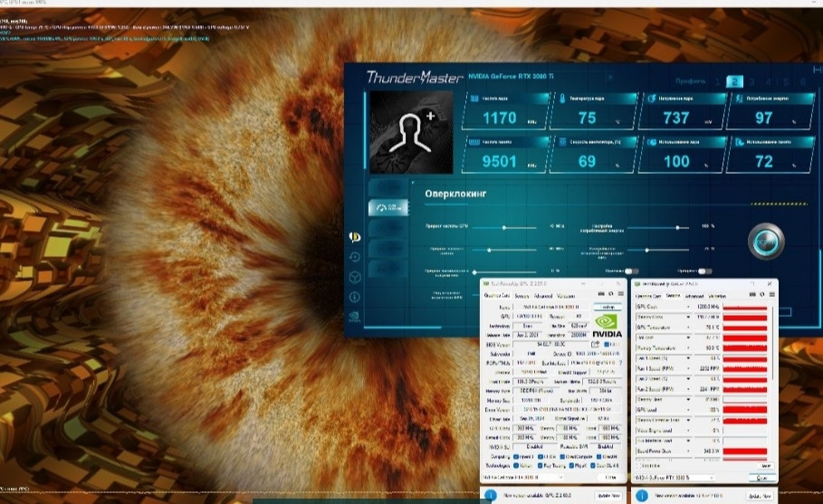Switch to Advanced tab in right GPU-Z window

coord(694,296)
